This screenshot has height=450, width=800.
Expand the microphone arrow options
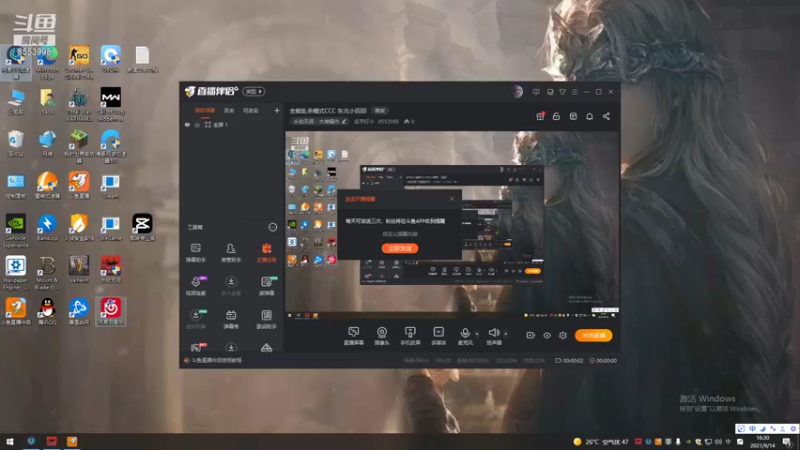pos(477,334)
